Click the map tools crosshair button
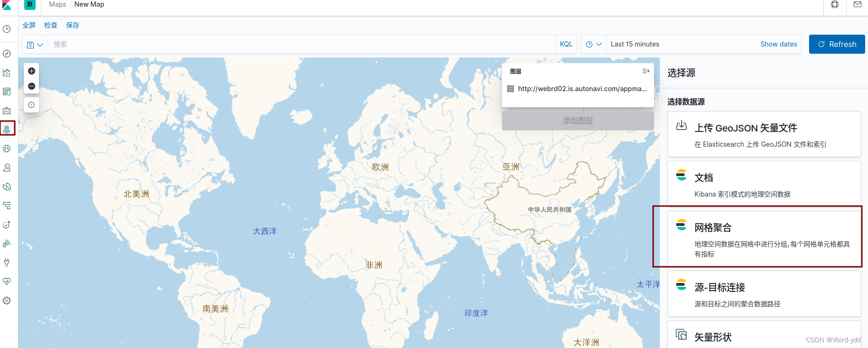The height and width of the screenshot is (348, 868). pyautogui.click(x=31, y=105)
